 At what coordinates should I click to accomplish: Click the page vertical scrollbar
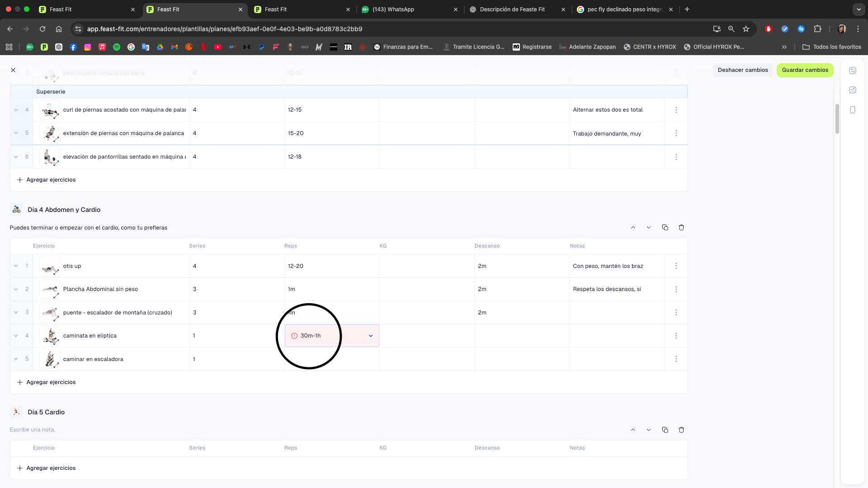tap(837, 118)
